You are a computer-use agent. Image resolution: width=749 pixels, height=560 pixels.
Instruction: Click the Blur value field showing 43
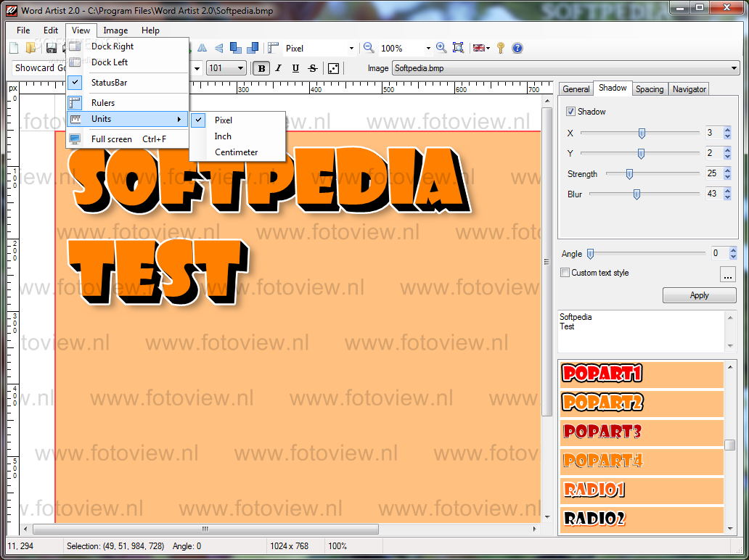714,194
